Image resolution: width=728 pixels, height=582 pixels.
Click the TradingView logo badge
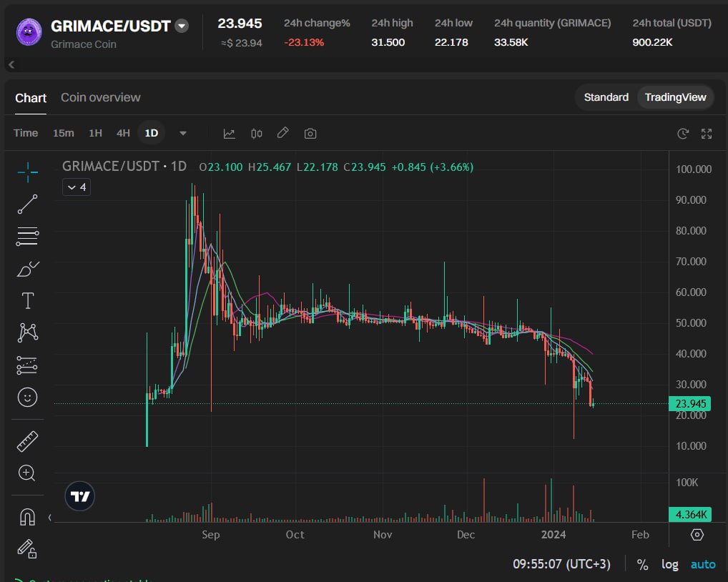(80, 496)
